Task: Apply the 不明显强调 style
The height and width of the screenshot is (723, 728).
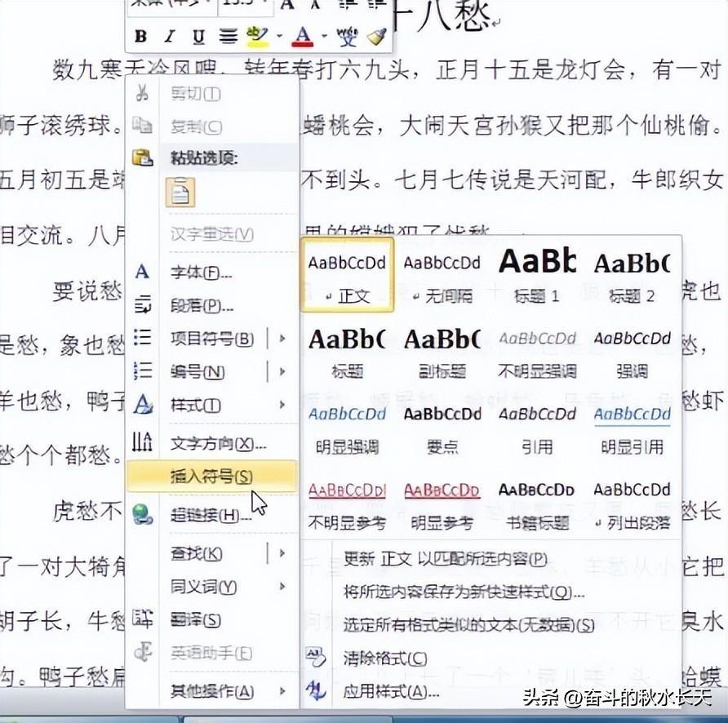Action: (537, 352)
